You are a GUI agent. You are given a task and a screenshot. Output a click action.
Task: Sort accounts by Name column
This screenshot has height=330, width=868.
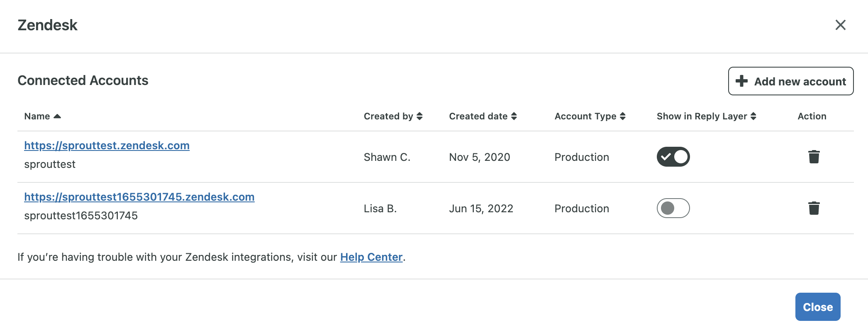pyautogui.click(x=42, y=116)
